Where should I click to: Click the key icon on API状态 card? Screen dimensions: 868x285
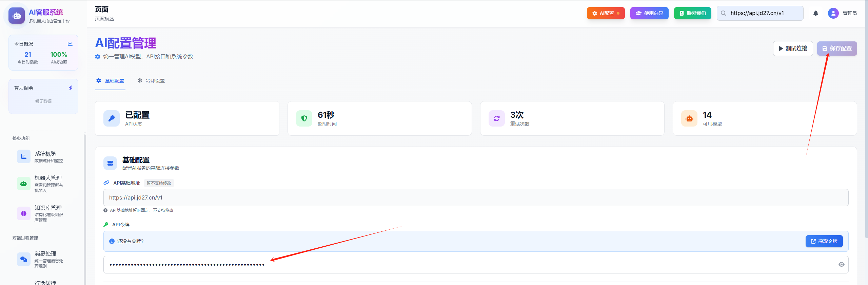pos(112,118)
